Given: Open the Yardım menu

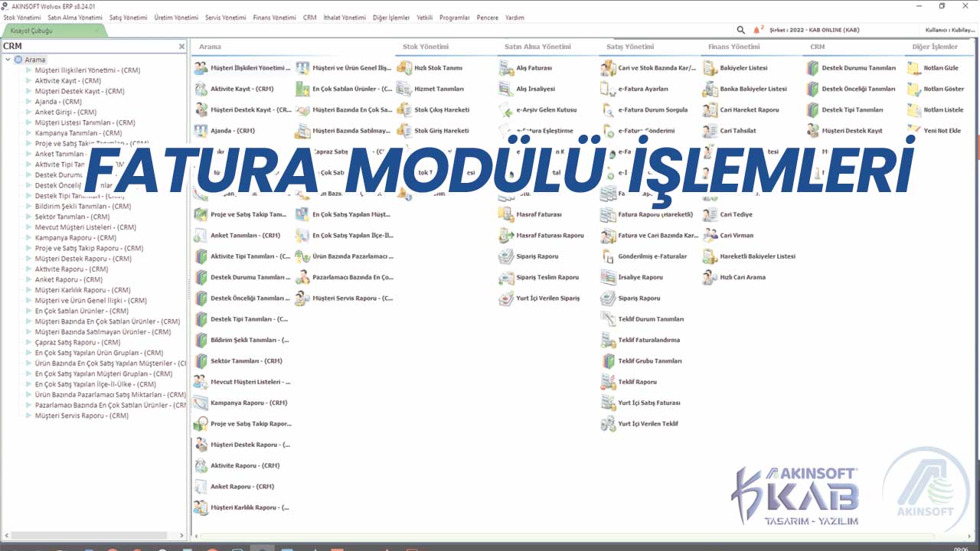Looking at the screenshot, I should click(515, 17).
